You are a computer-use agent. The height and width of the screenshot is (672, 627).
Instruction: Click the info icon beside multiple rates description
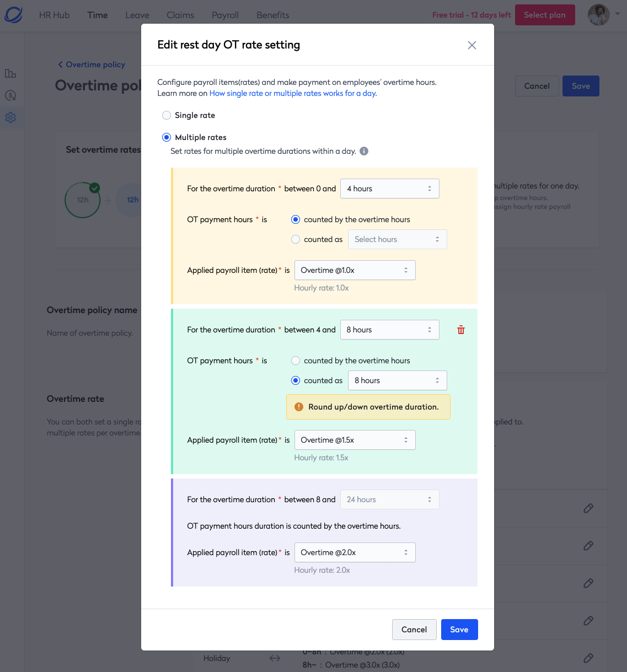(364, 151)
